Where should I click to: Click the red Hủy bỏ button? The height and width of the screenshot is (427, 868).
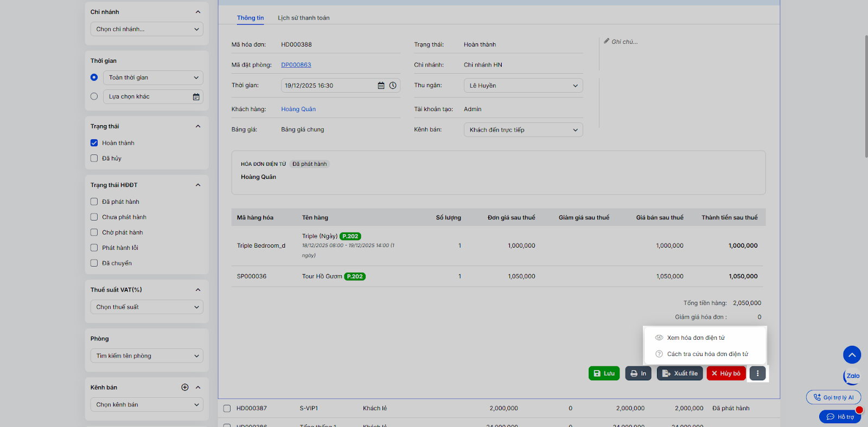pos(726,373)
